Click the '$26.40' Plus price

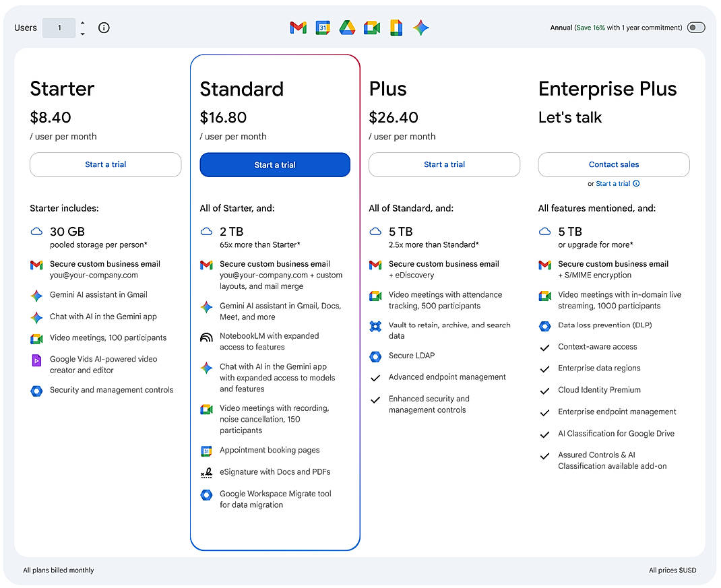(394, 117)
